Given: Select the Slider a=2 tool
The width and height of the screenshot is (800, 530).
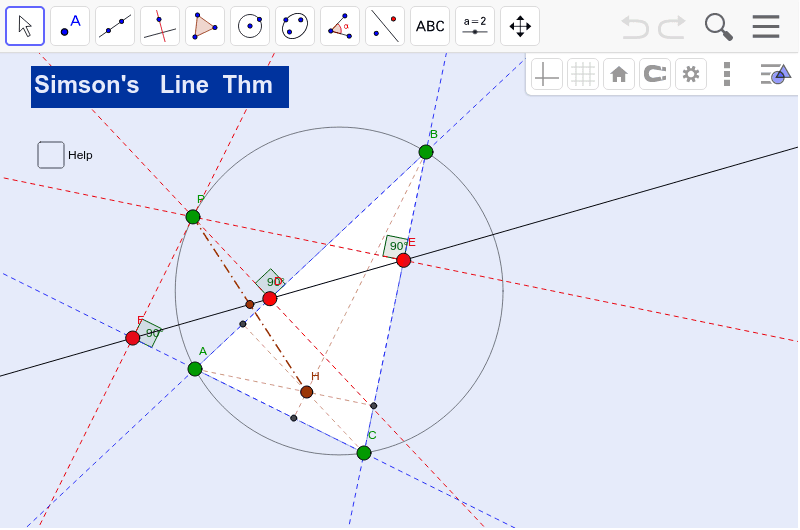Looking at the screenshot, I should point(474,26).
